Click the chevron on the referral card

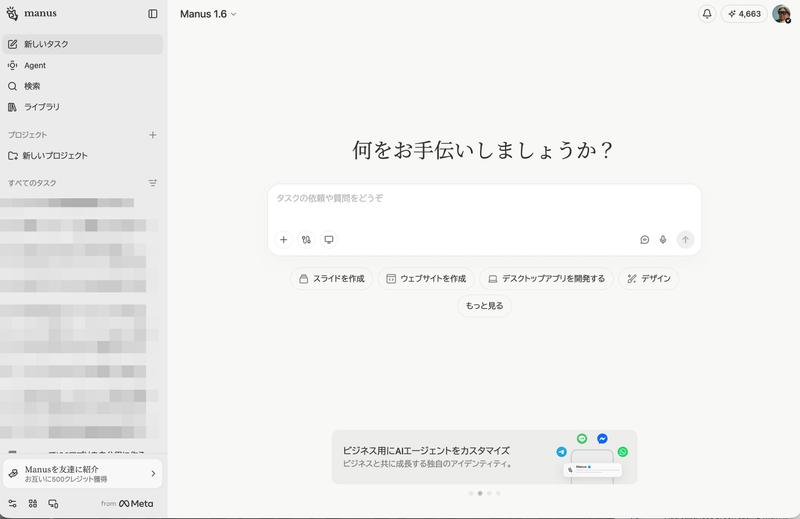click(153, 474)
